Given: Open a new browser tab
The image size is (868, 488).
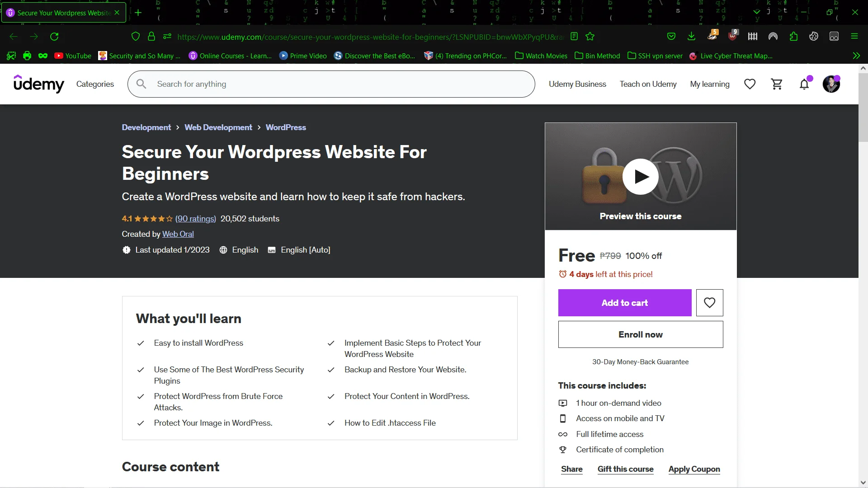Looking at the screenshot, I should click(138, 13).
